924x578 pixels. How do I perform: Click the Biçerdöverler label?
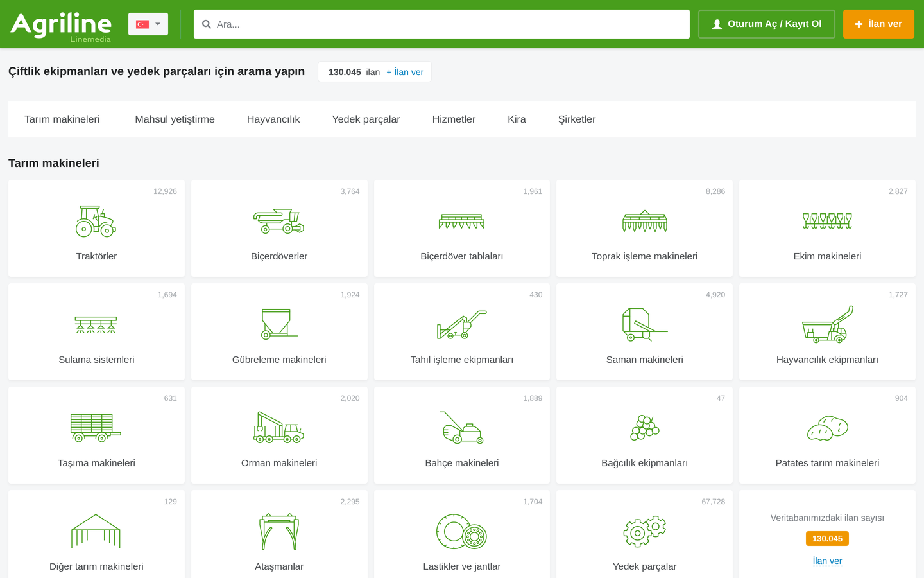coord(279,256)
